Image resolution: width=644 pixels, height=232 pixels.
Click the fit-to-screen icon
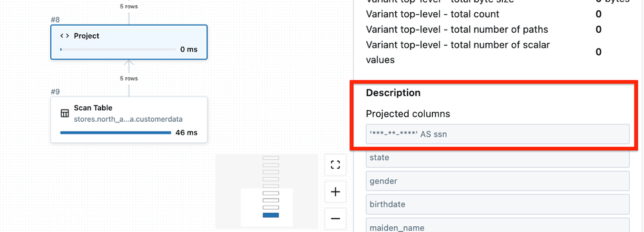click(x=335, y=165)
